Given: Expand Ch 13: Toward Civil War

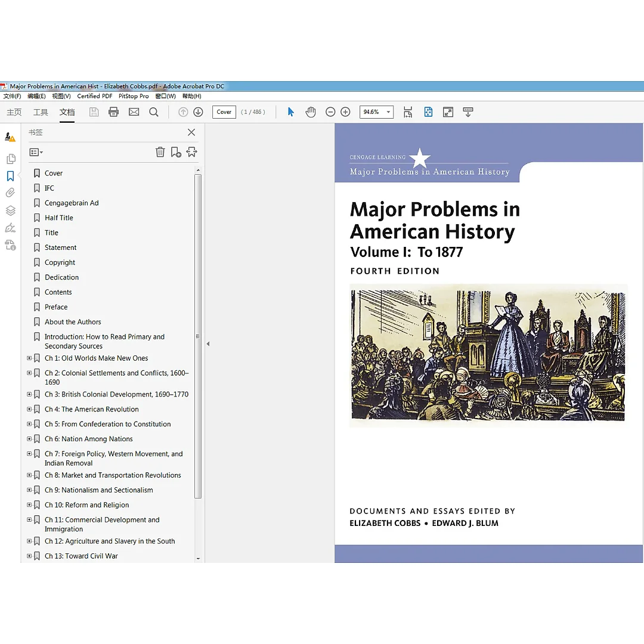Looking at the screenshot, I should (x=29, y=556).
